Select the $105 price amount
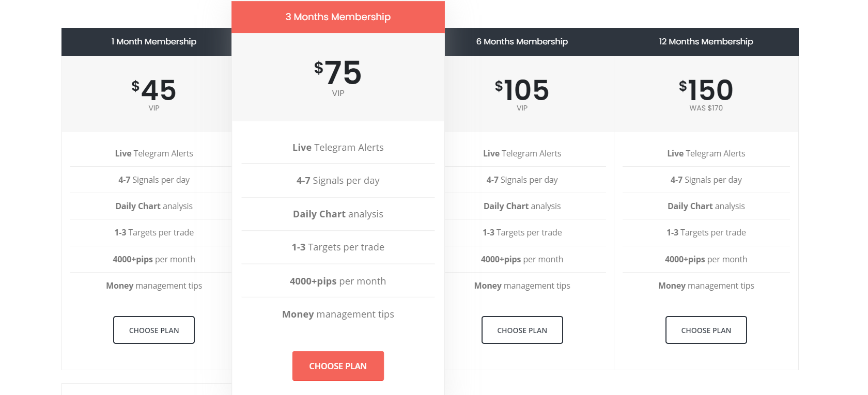The width and height of the screenshot is (868, 395). click(x=522, y=90)
